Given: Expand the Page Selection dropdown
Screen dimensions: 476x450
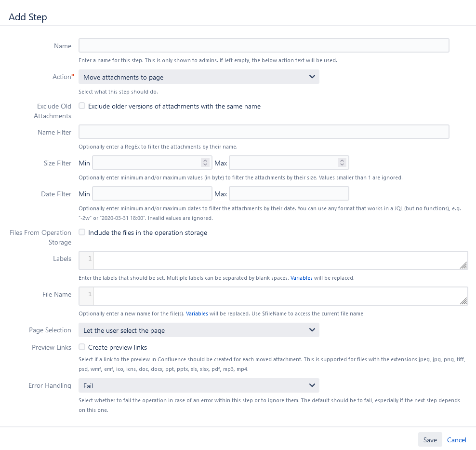Looking at the screenshot, I should (198, 330).
